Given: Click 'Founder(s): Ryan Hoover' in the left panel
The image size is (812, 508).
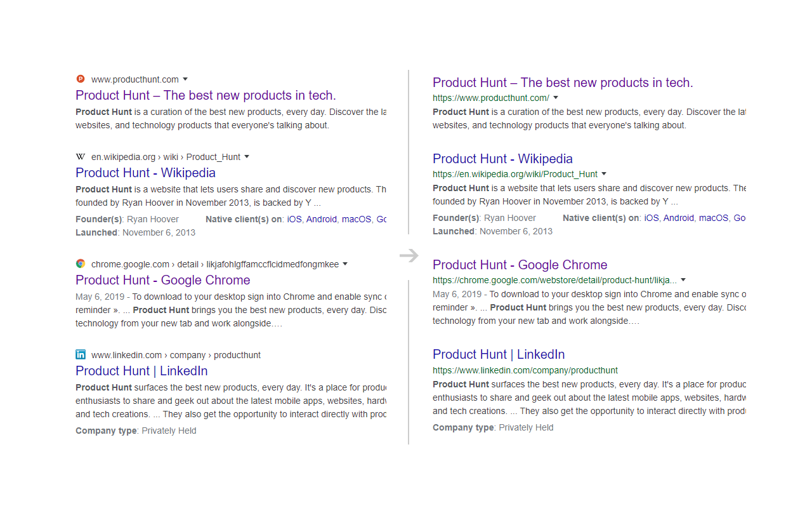Looking at the screenshot, I should coord(127,219).
